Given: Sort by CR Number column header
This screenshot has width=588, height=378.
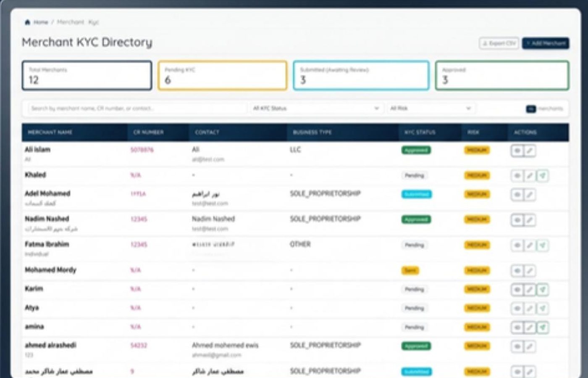Looking at the screenshot, I should pos(148,132).
